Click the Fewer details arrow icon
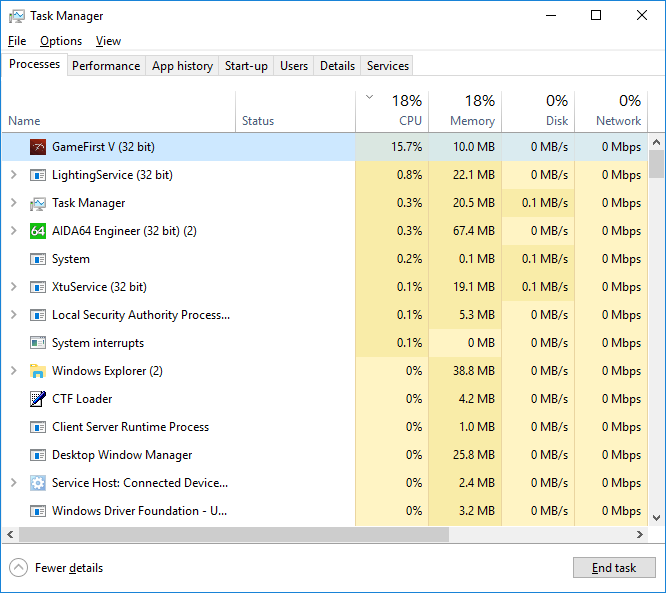Screen dimensions: 666x593 tap(18, 568)
